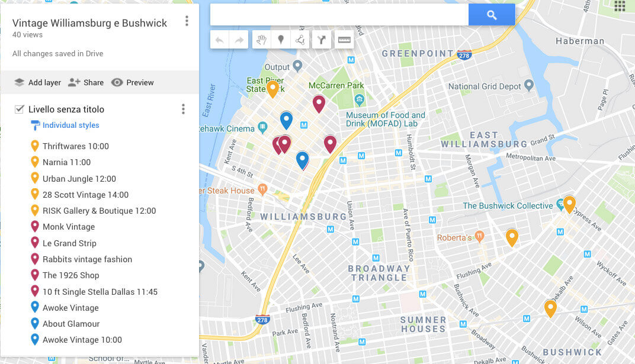Select Le Grand Strip in the list
Screen dimensions: 635x364
tap(70, 243)
